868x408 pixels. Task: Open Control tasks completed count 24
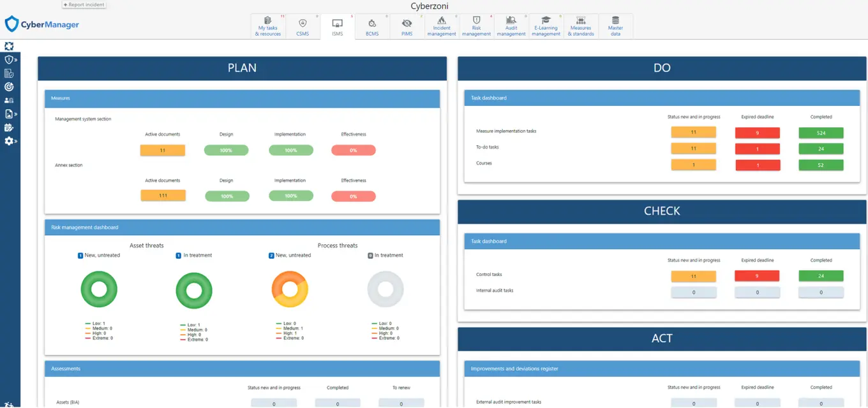pyautogui.click(x=821, y=276)
